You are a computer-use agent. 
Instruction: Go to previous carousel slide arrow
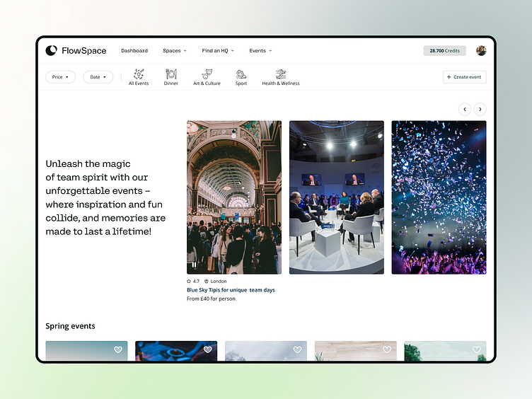tap(465, 109)
